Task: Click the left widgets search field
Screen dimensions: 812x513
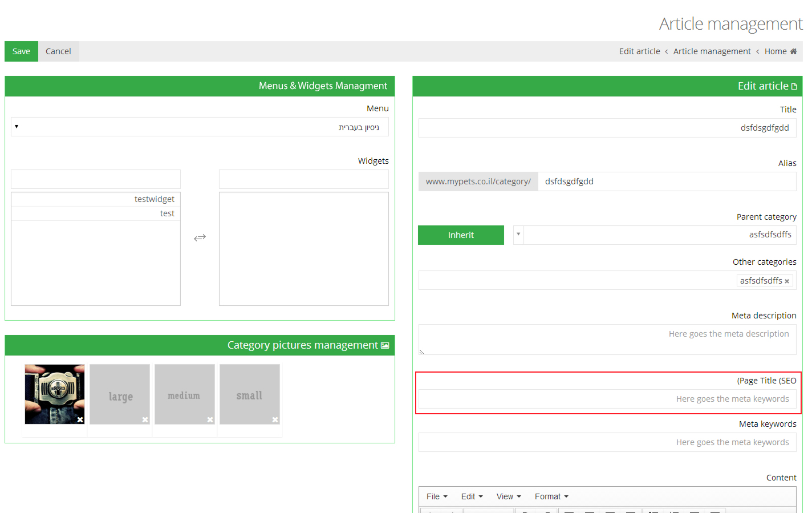Action: click(x=96, y=179)
